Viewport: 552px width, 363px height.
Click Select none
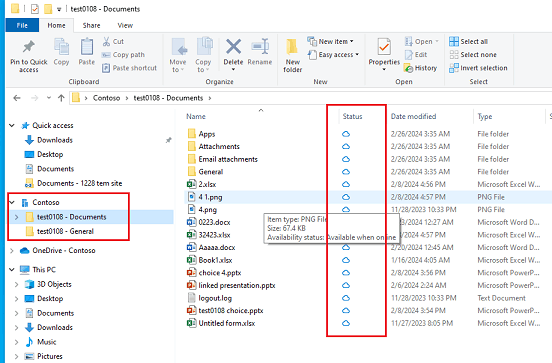(x=473, y=55)
